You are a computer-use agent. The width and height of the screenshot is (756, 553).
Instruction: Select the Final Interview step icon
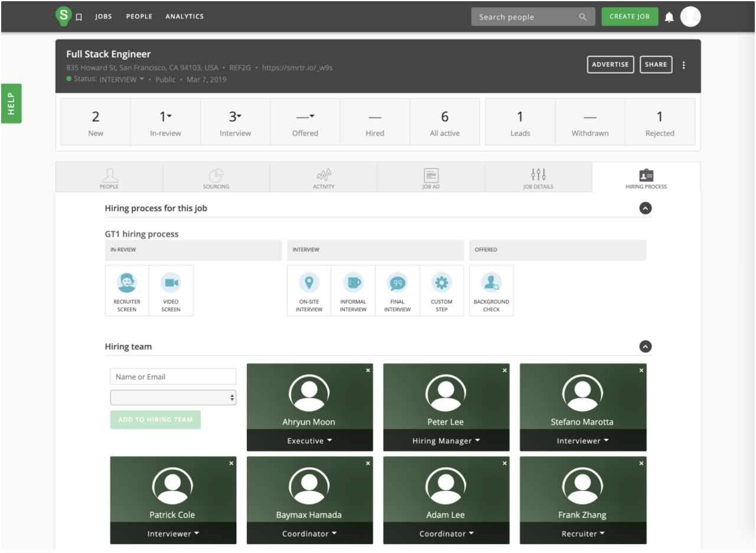tap(397, 283)
